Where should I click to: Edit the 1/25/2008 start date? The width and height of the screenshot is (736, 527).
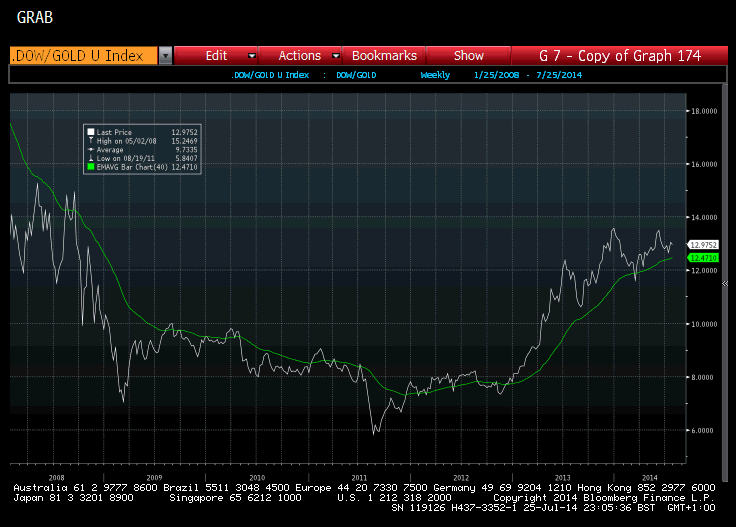(x=497, y=75)
